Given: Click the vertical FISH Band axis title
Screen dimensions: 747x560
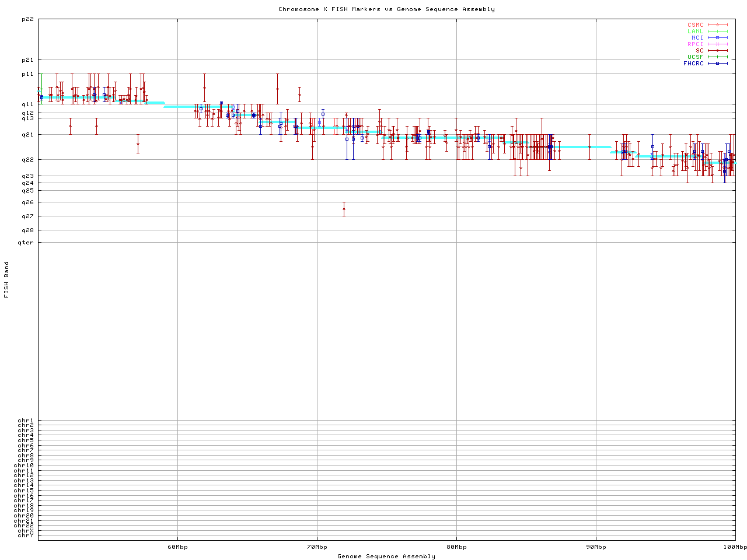Looking at the screenshot, I should [7, 279].
